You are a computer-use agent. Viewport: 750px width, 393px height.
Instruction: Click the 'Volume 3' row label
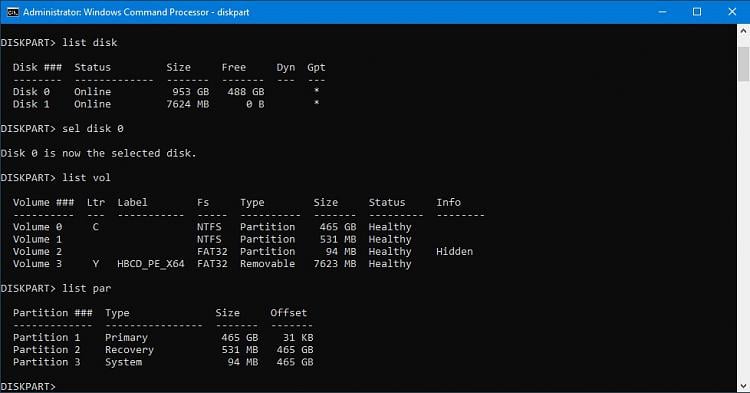tap(37, 264)
